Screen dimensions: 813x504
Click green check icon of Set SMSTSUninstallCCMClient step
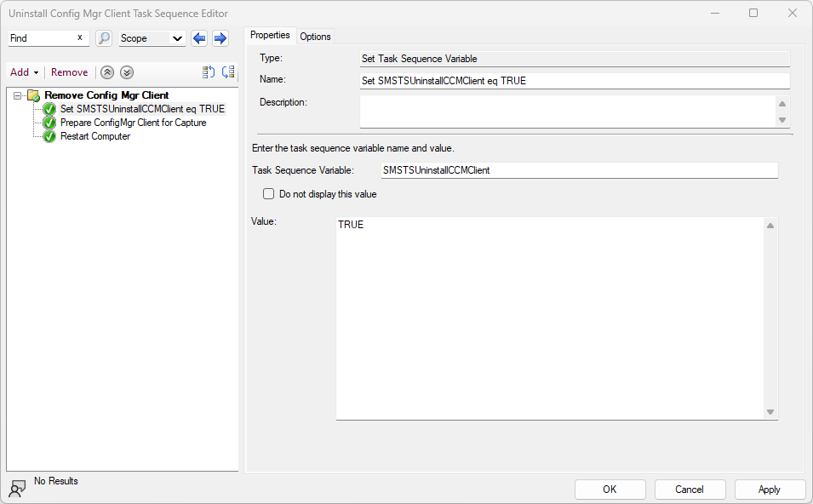coord(49,109)
